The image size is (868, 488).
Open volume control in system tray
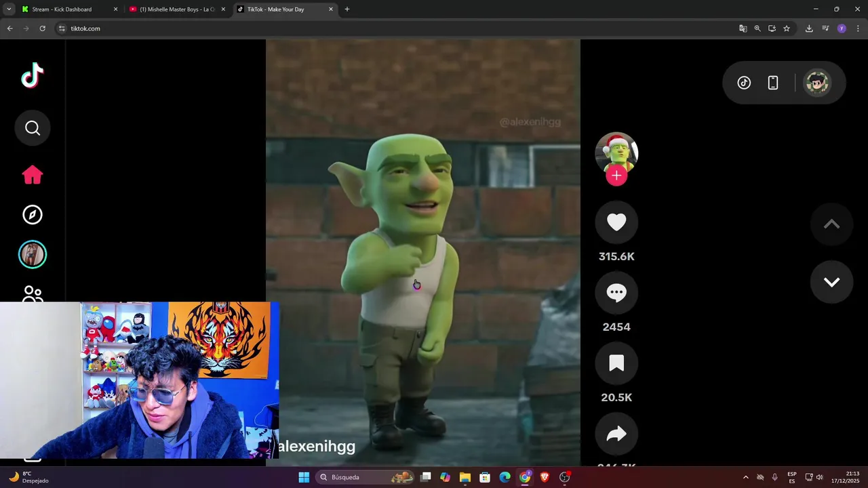click(x=820, y=477)
